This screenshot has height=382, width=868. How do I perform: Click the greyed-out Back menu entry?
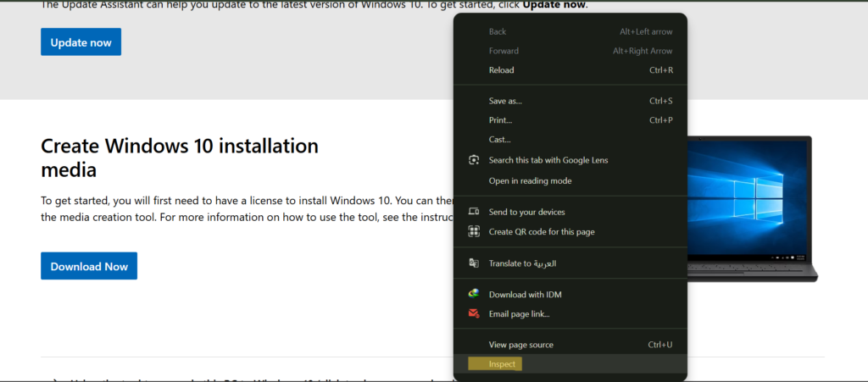498,31
